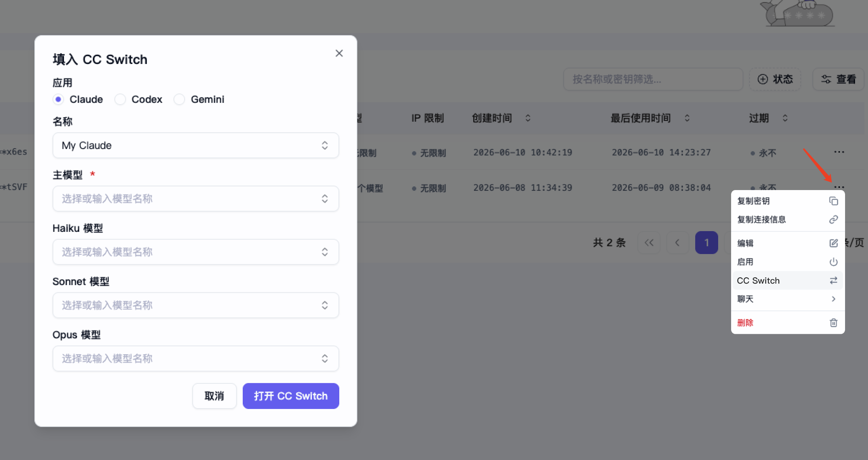Open the 查看 view options button
Screen dimensions: 868x460
(x=838, y=79)
